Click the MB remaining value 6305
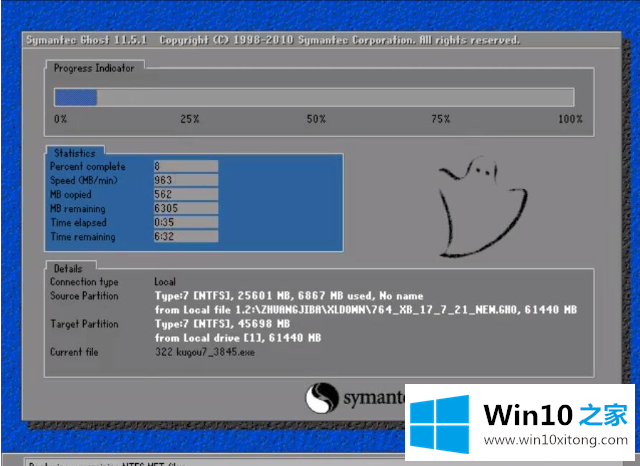The image size is (640, 466). (x=186, y=208)
